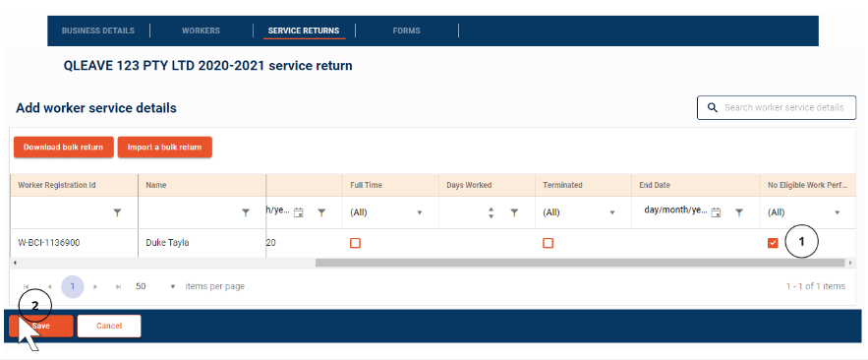Open the items per page dropdown
Image resolution: width=868 pixels, height=360 pixels.
[x=173, y=287]
